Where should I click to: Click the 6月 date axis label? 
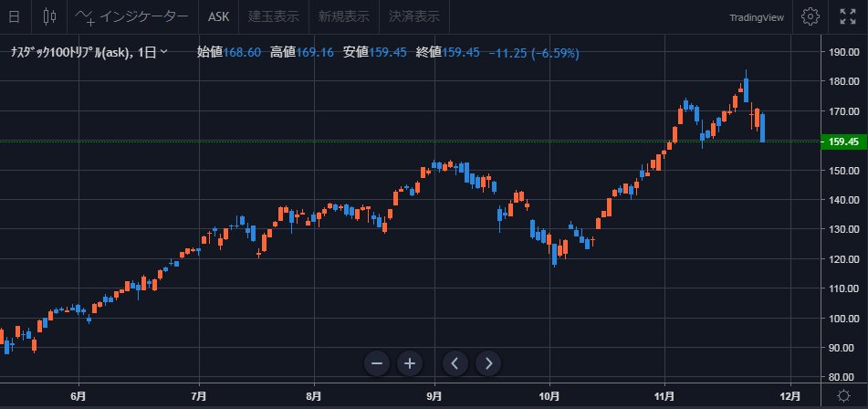(78, 395)
